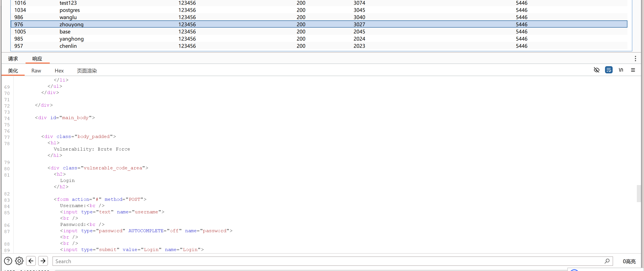This screenshot has width=644, height=271.
Task: Open search settings gear icon
Action: coord(19,261)
